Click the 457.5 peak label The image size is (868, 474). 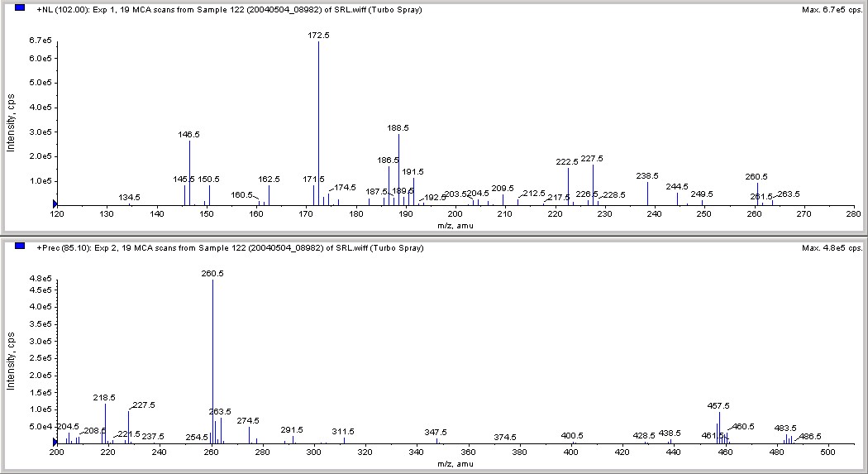(718, 406)
